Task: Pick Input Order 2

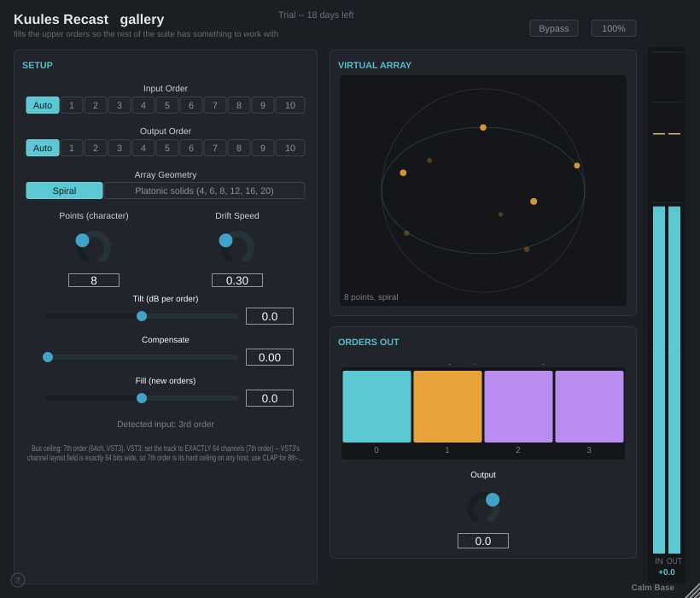Action: [x=96, y=105]
